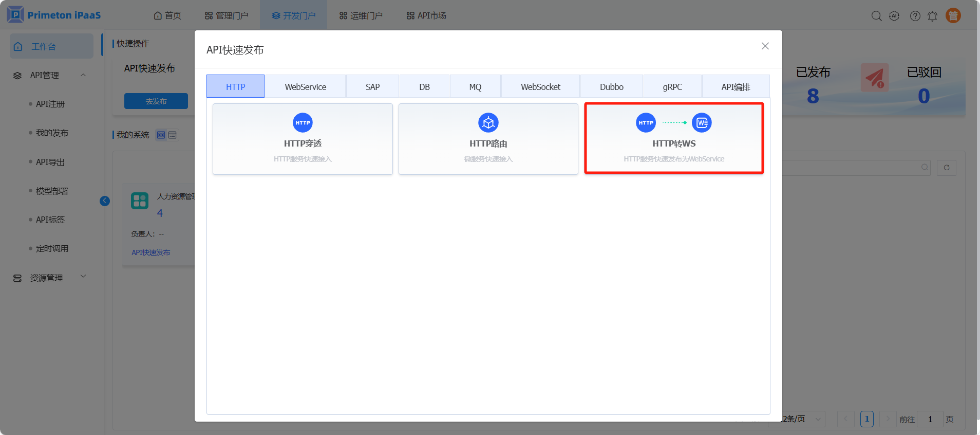Switch to the Dubbo tab
The image size is (980, 435).
point(611,87)
